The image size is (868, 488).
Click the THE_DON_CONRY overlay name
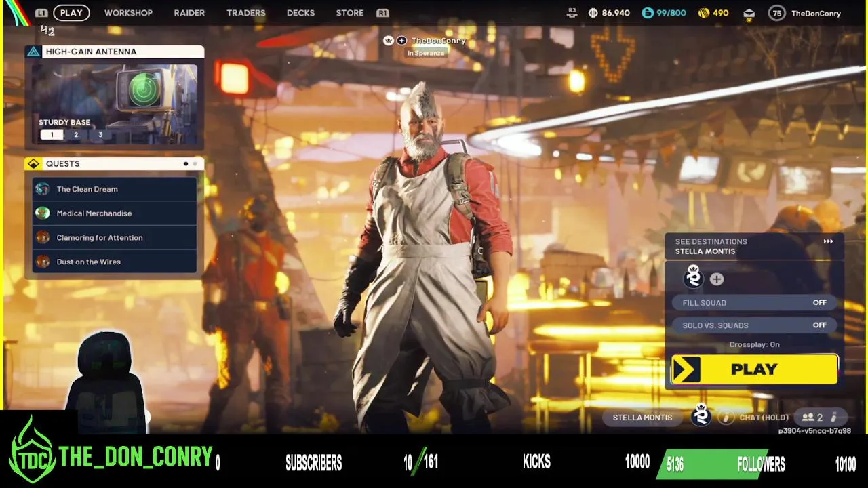136,457
